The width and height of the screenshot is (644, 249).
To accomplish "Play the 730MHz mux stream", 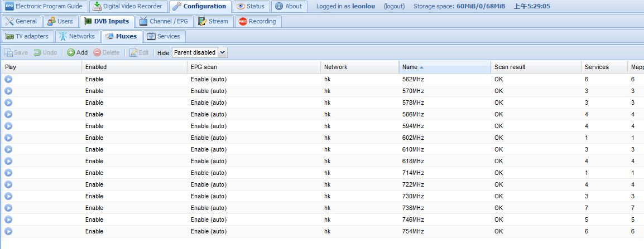I will [8, 196].
